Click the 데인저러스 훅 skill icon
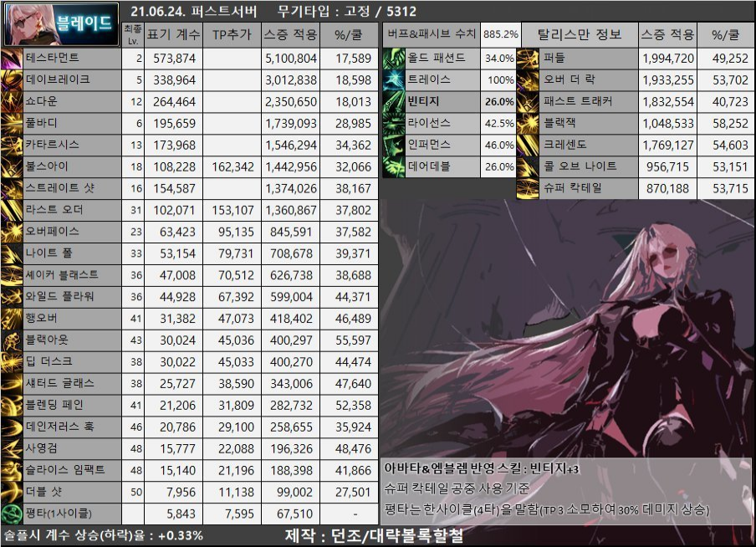This screenshot has height=547, width=756. (x=12, y=427)
